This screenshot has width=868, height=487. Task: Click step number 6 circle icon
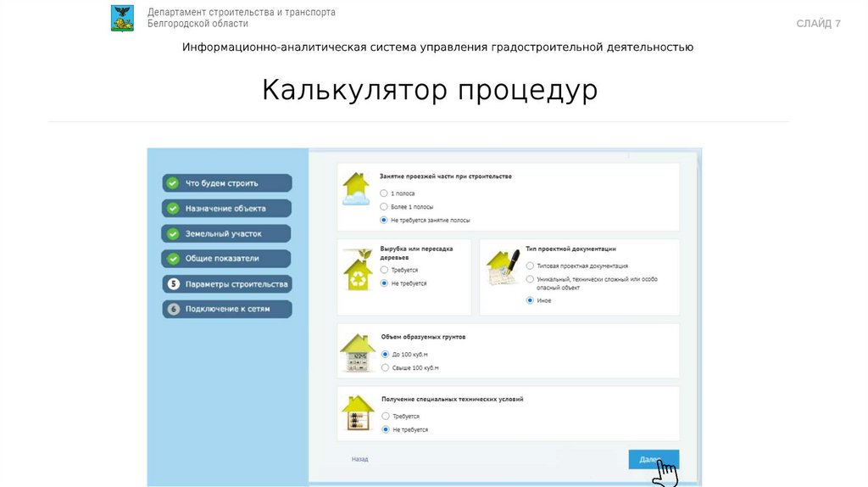coord(173,310)
